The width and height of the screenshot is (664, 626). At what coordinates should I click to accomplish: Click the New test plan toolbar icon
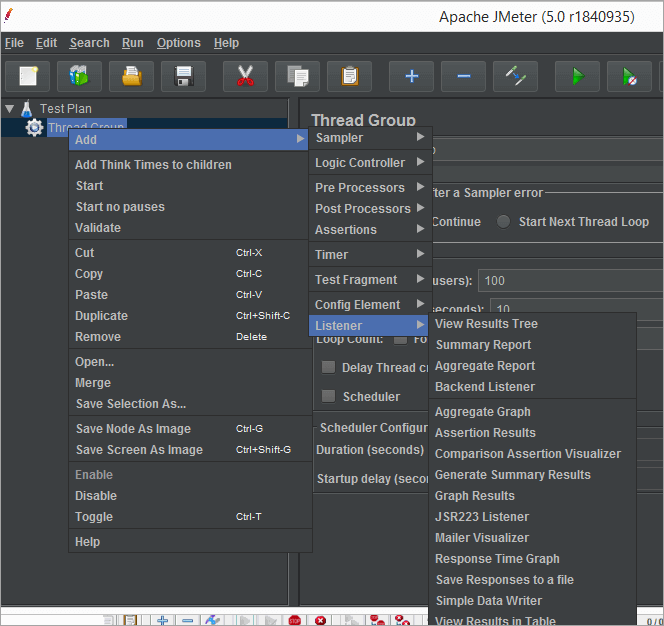coord(28,77)
